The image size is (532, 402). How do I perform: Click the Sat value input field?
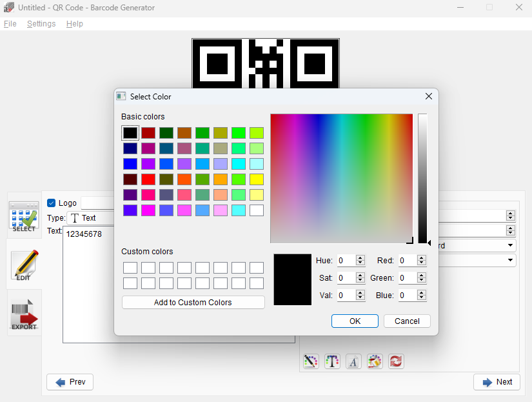point(345,278)
